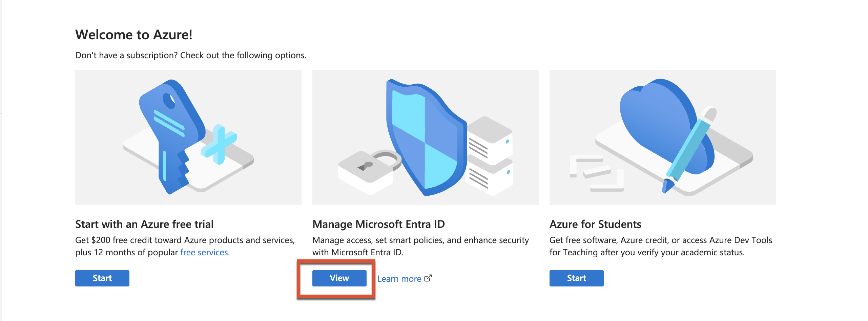Select the Manage Microsoft Entra ID title
The height and width of the screenshot is (321, 868).
pos(378,224)
